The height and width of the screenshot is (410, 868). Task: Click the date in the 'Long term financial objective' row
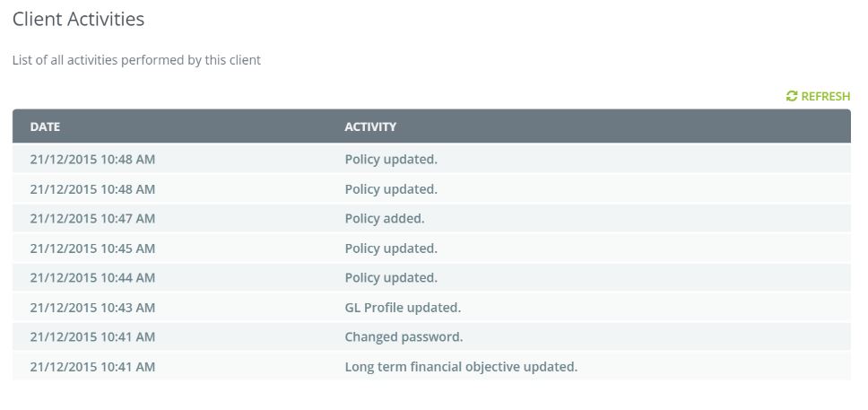[x=92, y=366]
